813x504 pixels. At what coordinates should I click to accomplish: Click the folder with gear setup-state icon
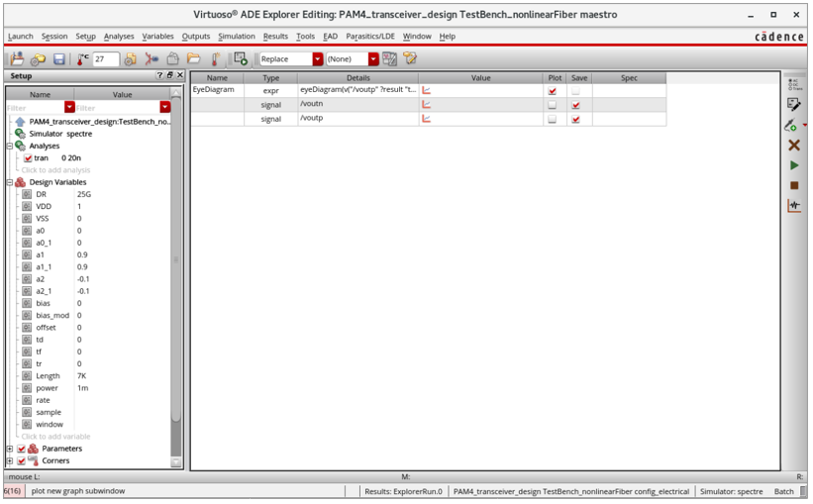38,59
